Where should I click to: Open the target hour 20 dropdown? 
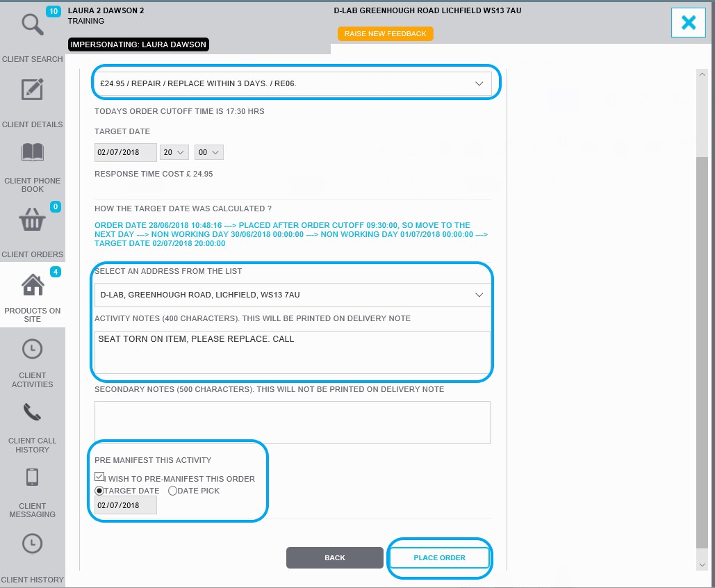(x=174, y=152)
